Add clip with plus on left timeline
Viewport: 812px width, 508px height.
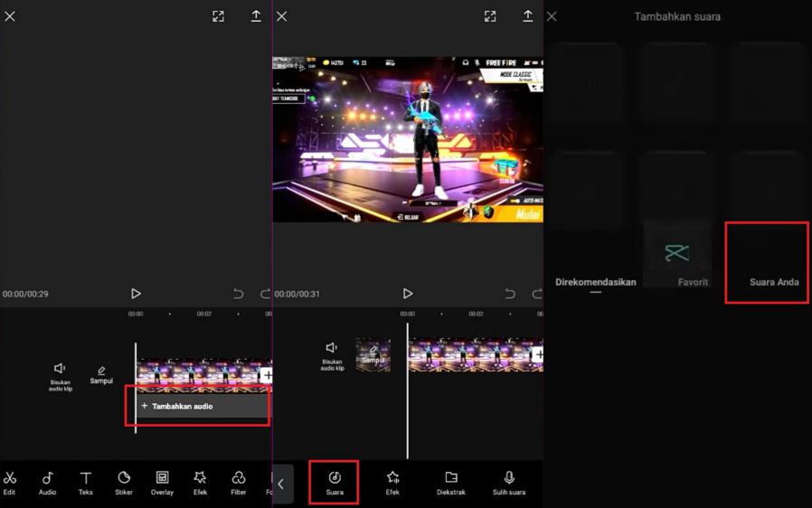tap(267, 375)
